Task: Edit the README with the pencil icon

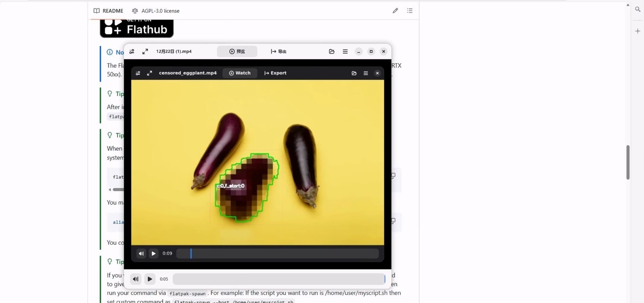Action: coord(395,11)
